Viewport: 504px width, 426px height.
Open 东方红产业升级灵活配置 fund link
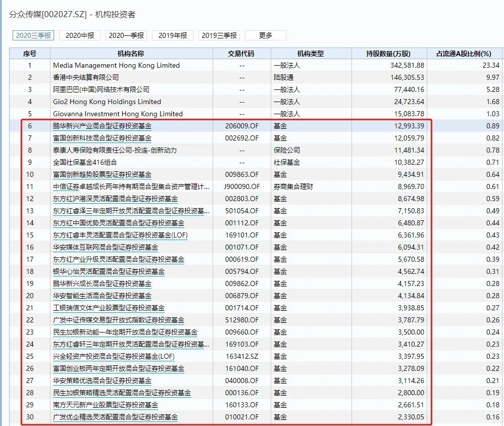click(x=119, y=259)
